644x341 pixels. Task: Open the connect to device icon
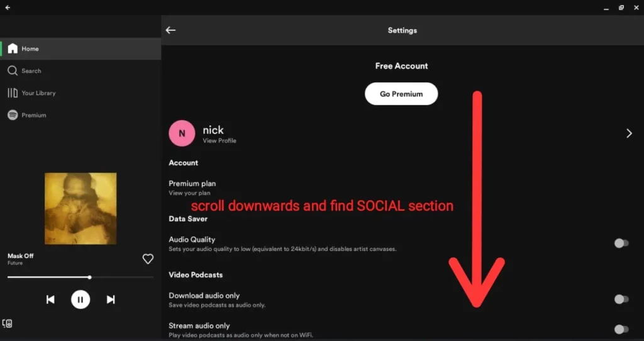(x=7, y=323)
